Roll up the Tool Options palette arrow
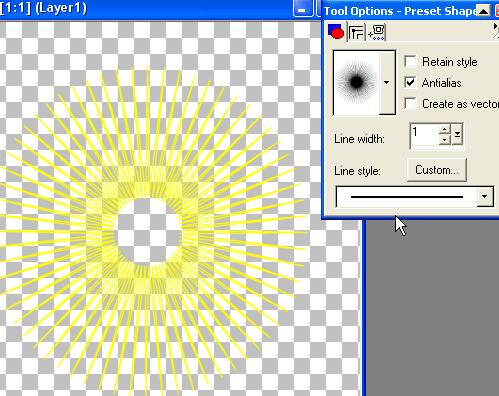This screenshot has width=499, height=396. [x=483, y=11]
